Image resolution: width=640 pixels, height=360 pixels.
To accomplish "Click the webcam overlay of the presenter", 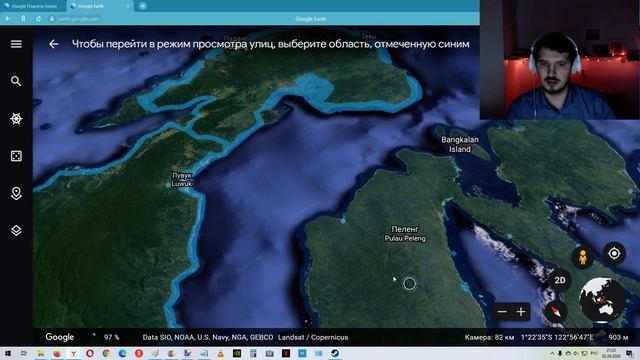I will pyautogui.click(x=560, y=60).
